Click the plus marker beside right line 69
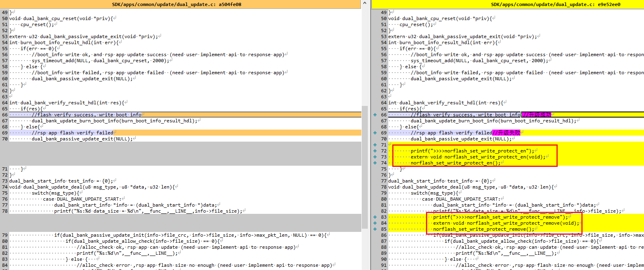 click(x=375, y=133)
